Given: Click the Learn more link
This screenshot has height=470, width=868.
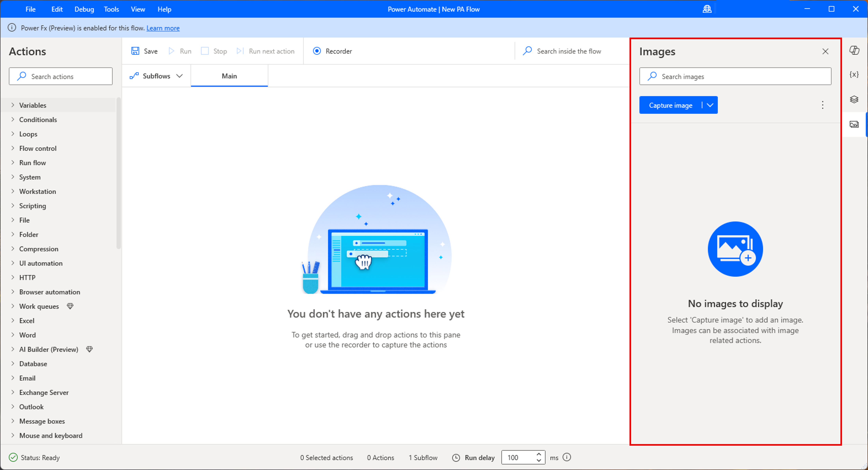Looking at the screenshot, I should coord(163,28).
